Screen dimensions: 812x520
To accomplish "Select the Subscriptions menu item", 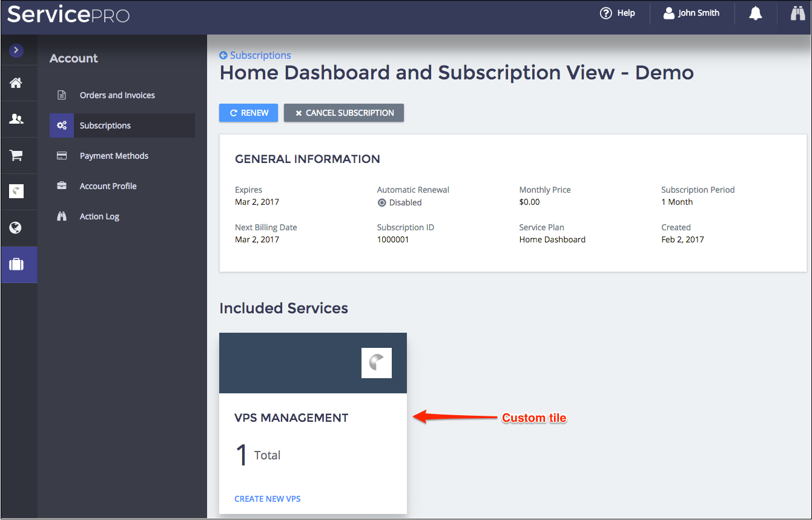I will (x=105, y=125).
